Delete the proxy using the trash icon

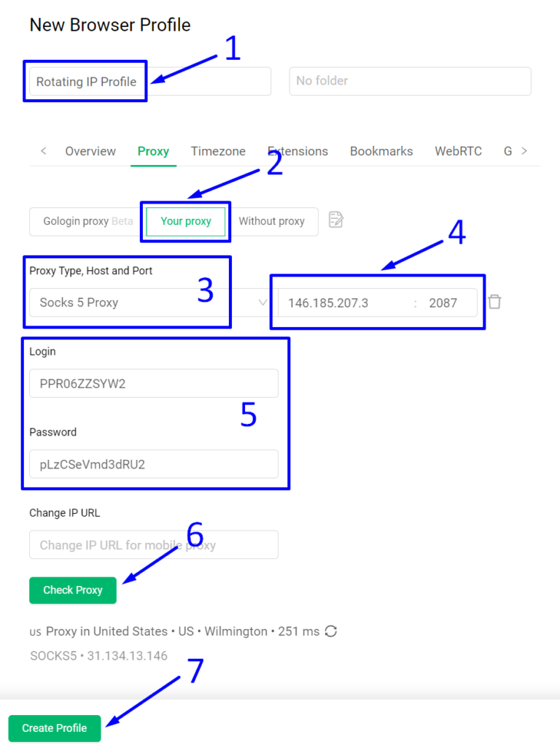[x=494, y=301]
